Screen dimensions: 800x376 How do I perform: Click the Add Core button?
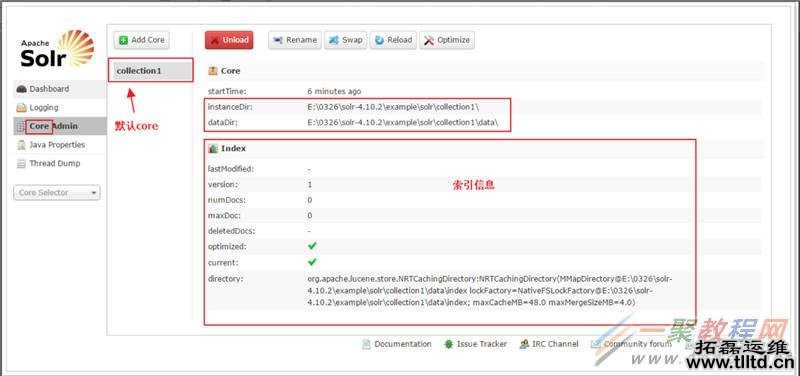[141, 40]
